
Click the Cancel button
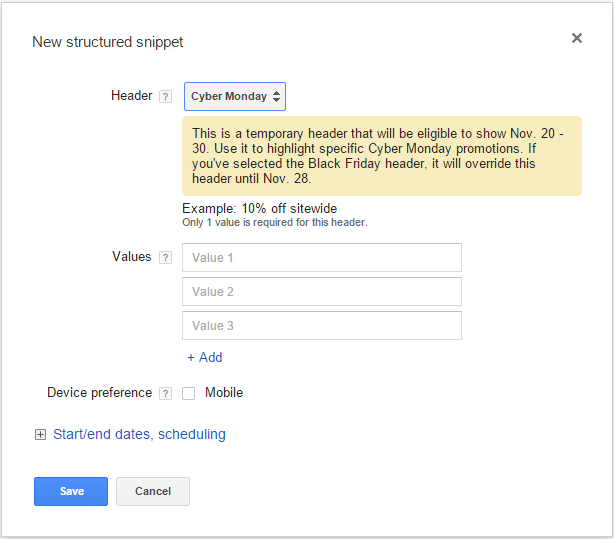tap(153, 491)
